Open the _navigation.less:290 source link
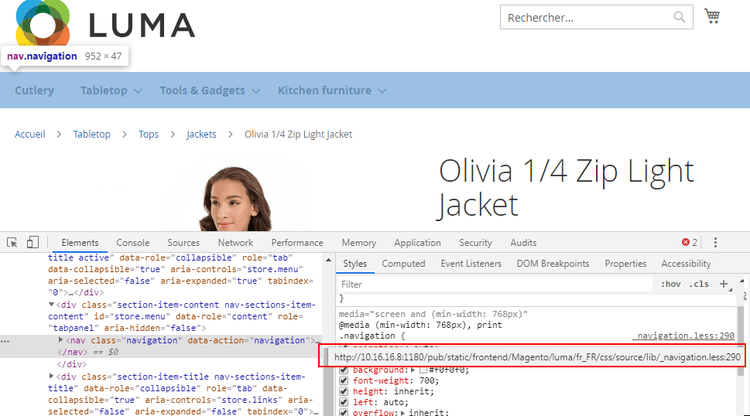 click(x=685, y=336)
